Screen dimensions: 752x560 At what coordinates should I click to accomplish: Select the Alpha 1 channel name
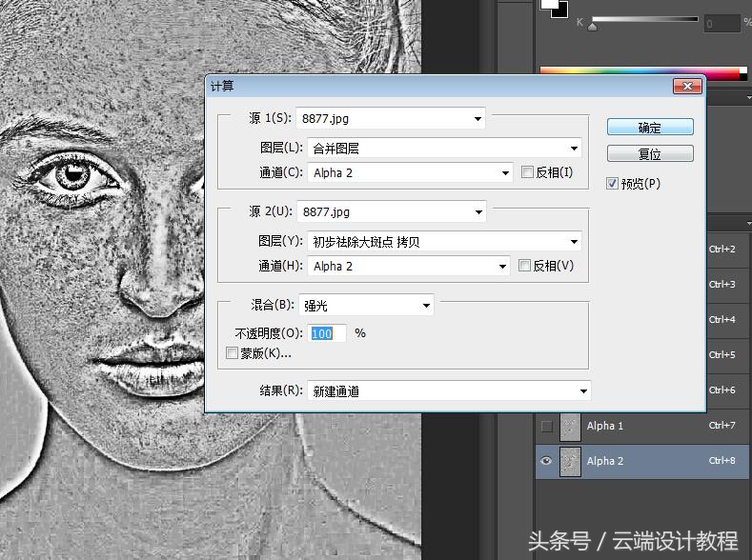click(605, 426)
